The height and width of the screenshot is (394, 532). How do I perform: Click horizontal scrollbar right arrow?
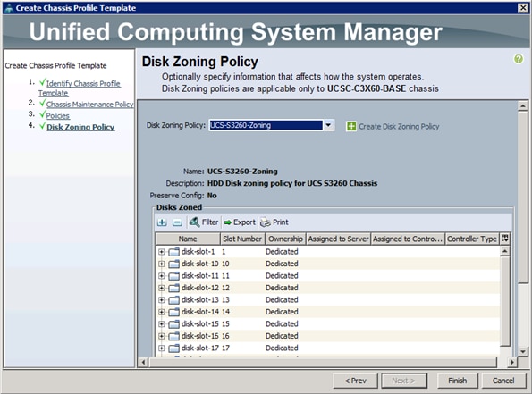click(x=512, y=362)
